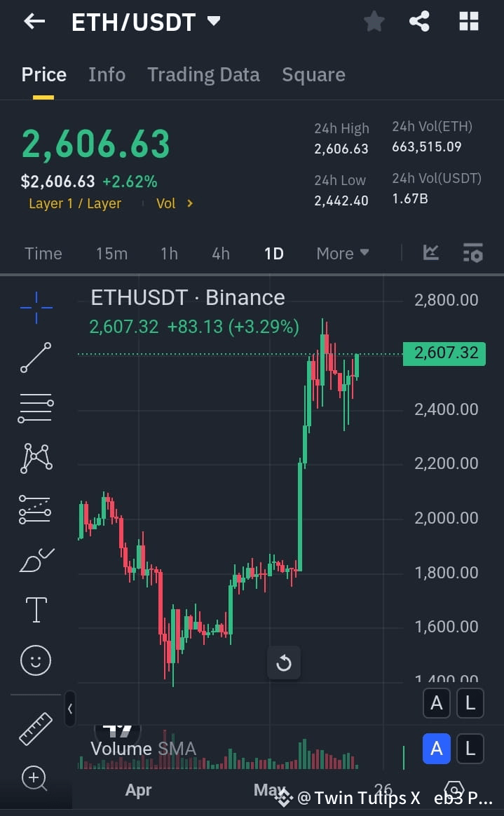Switch to the Trading Data tab
Screen dimensions: 504x816
(203, 75)
